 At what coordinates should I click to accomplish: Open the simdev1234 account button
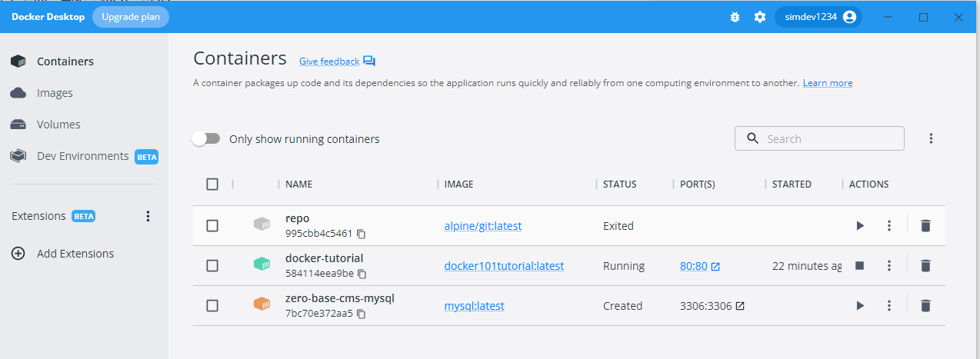click(818, 17)
